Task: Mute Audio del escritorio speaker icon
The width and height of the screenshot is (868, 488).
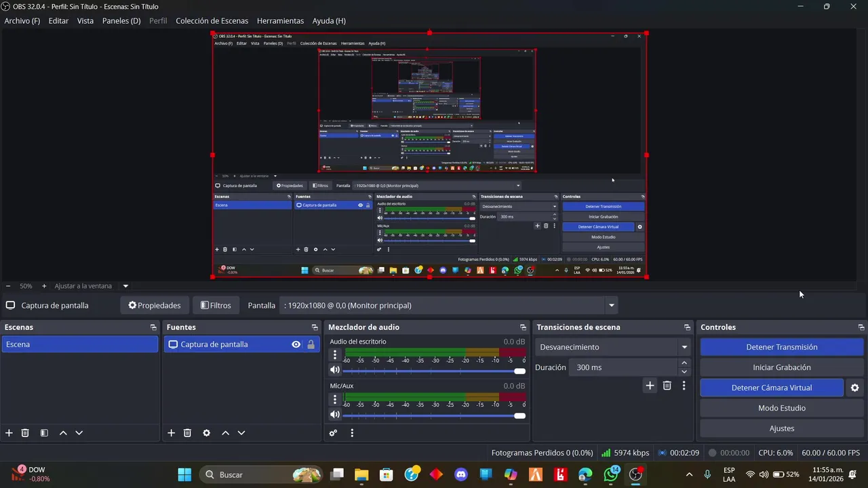Action: (334, 370)
